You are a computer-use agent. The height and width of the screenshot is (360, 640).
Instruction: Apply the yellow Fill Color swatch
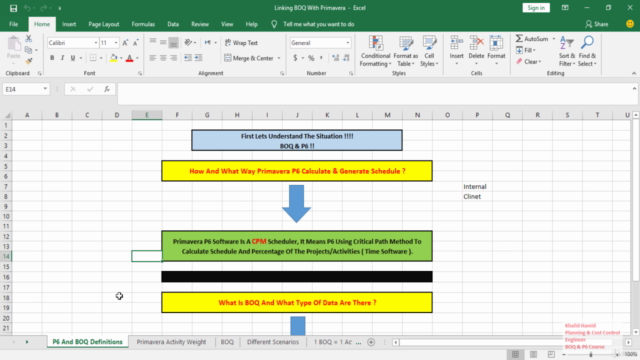(113, 58)
